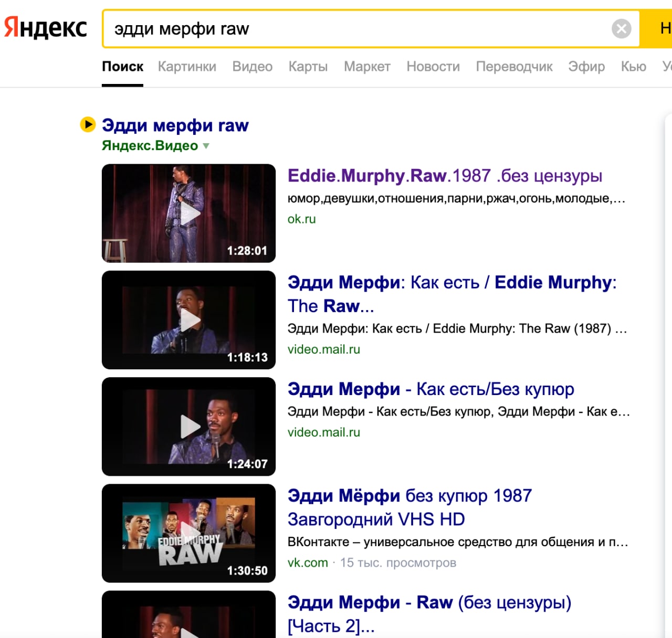Open the Маркет tab

pos(367,67)
